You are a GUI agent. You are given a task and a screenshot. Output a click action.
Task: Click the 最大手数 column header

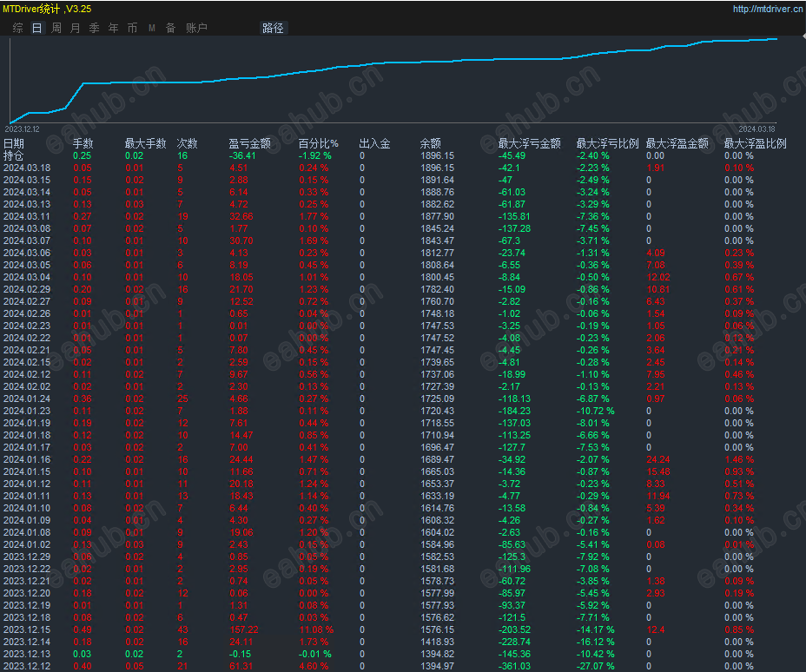(145, 143)
